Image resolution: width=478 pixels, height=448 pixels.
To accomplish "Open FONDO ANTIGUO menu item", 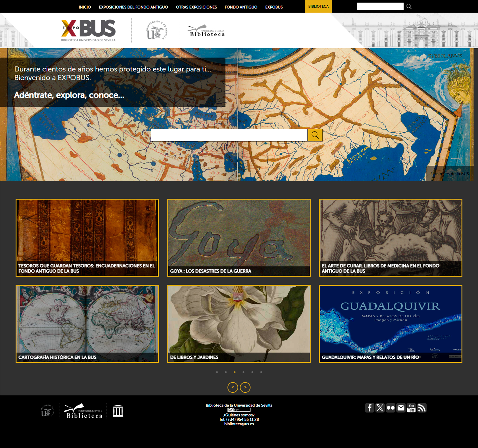I will pyautogui.click(x=241, y=7).
